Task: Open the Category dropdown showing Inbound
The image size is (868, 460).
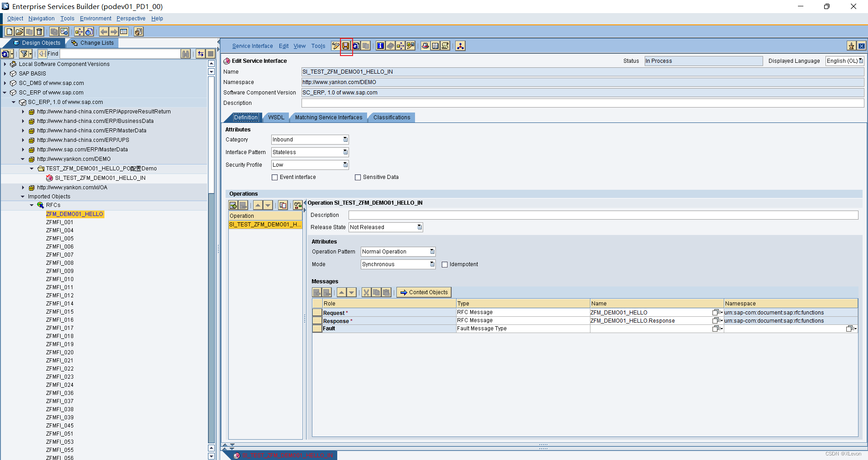Action: (345, 140)
